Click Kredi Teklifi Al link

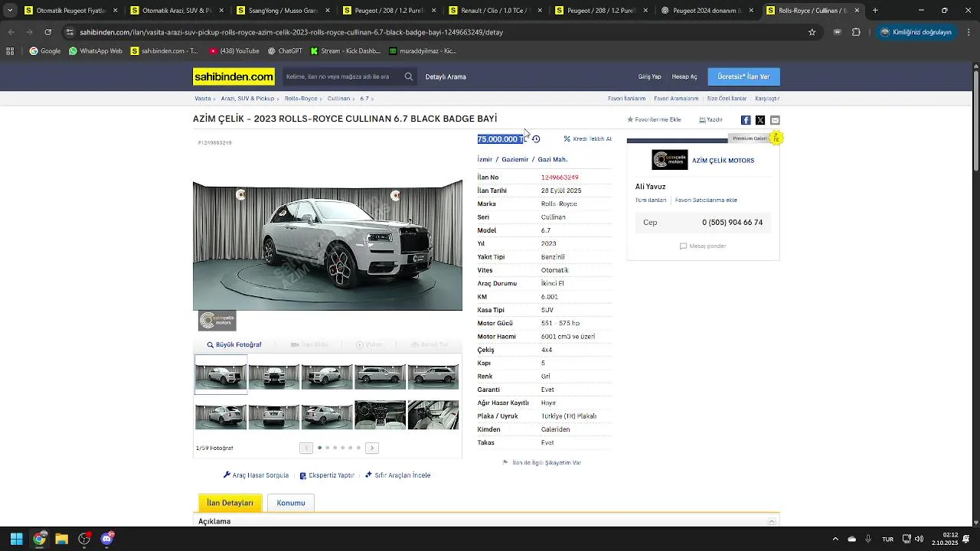click(588, 139)
